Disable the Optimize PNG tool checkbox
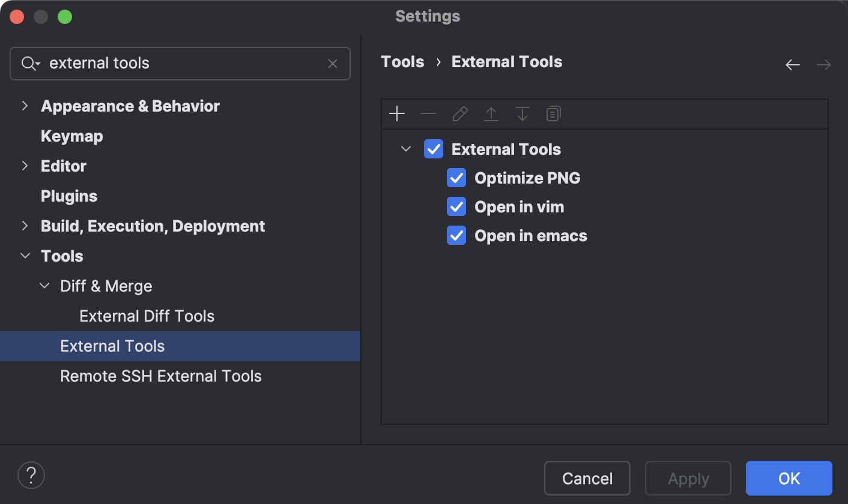 (x=456, y=178)
